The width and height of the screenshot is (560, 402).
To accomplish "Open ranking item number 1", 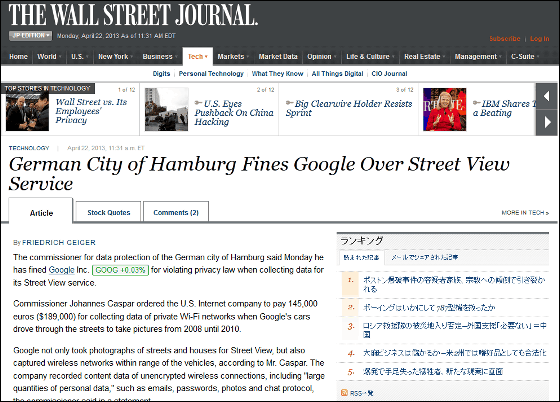I will (x=454, y=284).
